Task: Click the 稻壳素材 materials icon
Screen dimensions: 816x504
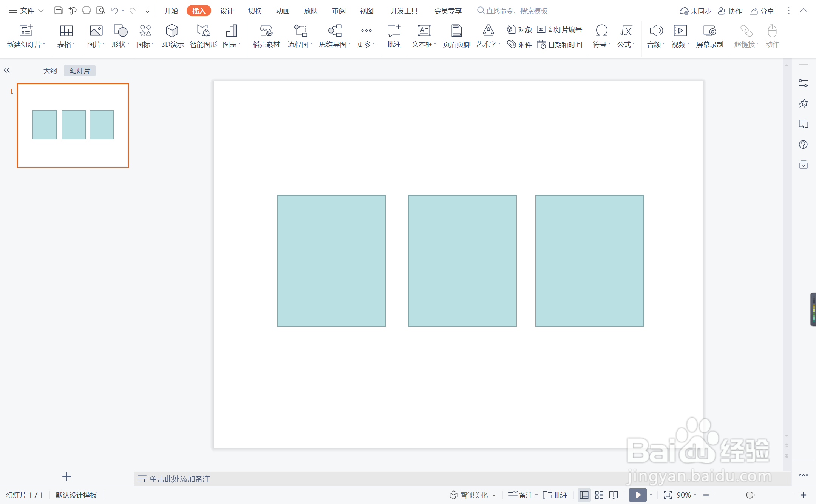Action: (x=266, y=31)
